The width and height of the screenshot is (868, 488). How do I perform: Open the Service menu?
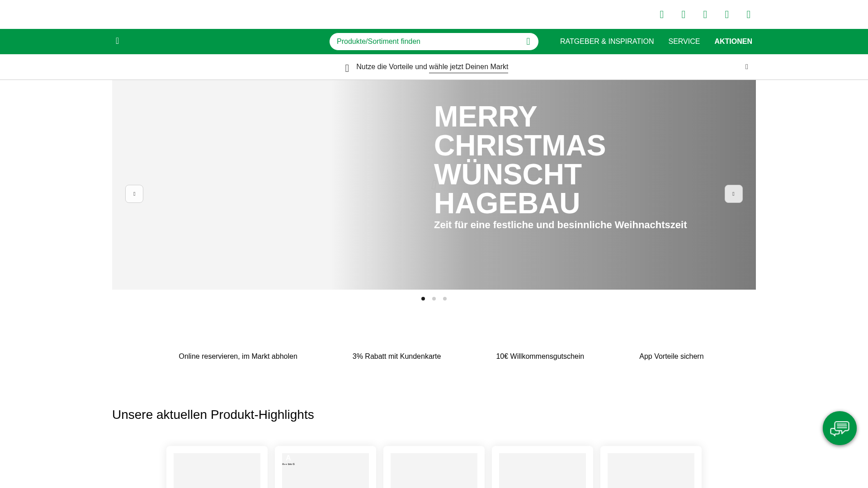click(x=684, y=42)
